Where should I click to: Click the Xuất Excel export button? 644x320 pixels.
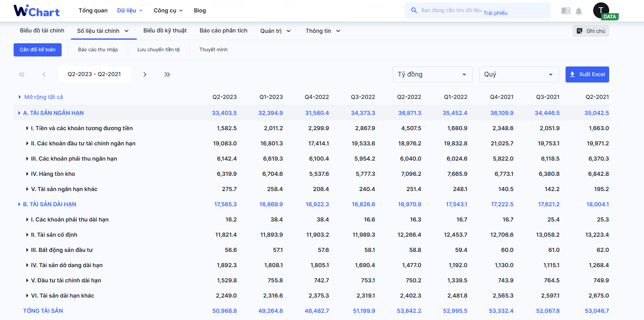tap(587, 74)
